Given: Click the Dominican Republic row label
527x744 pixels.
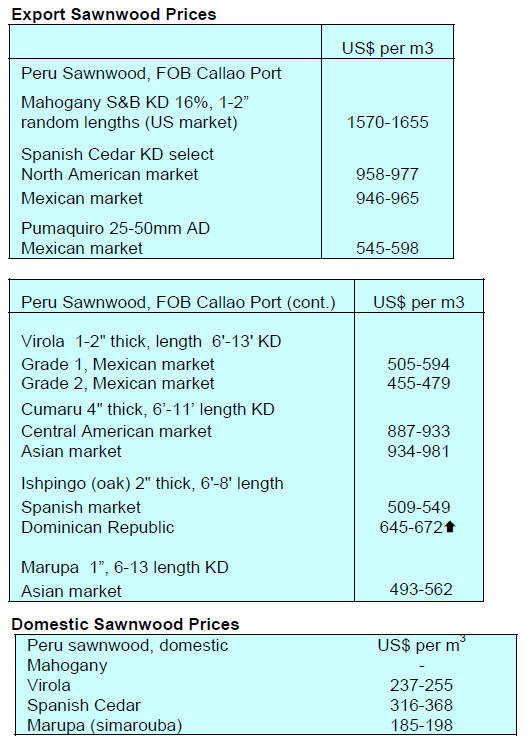Looking at the screenshot, I should (x=98, y=527).
